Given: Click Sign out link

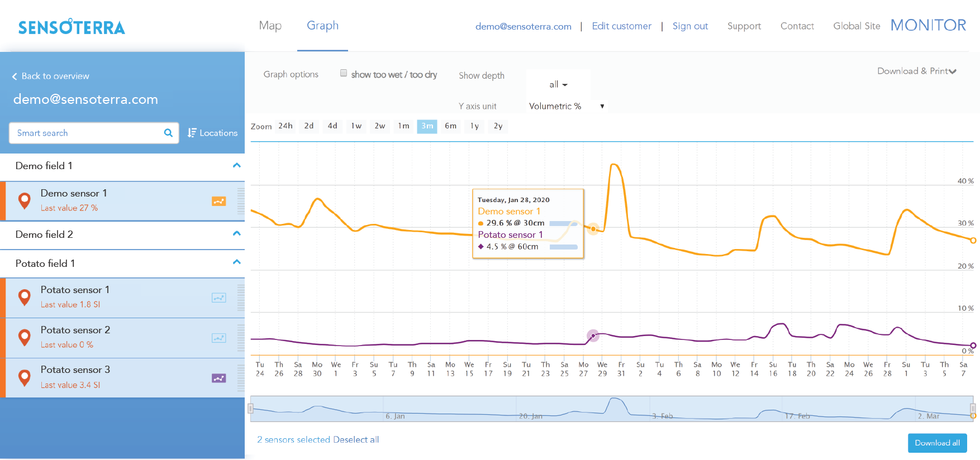Looking at the screenshot, I should (x=690, y=26).
